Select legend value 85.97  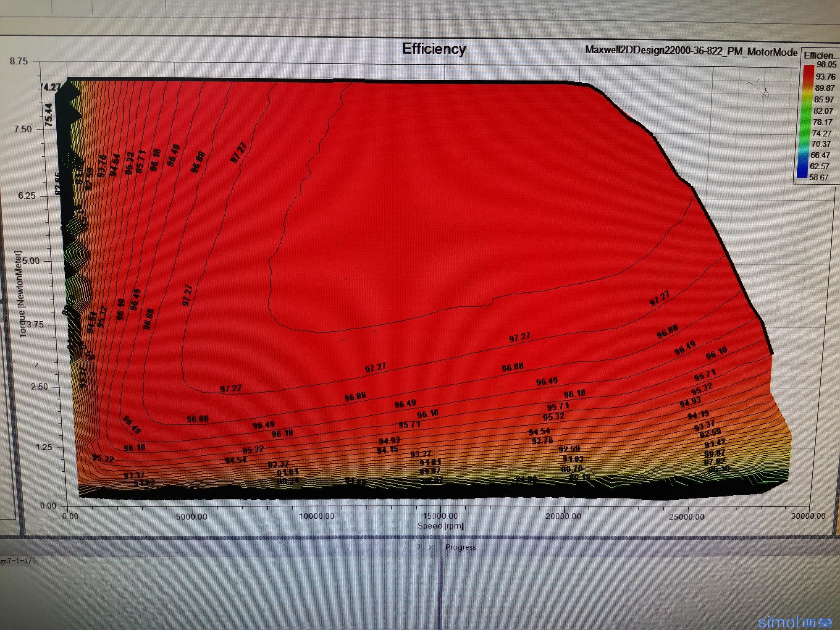(824, 100)
